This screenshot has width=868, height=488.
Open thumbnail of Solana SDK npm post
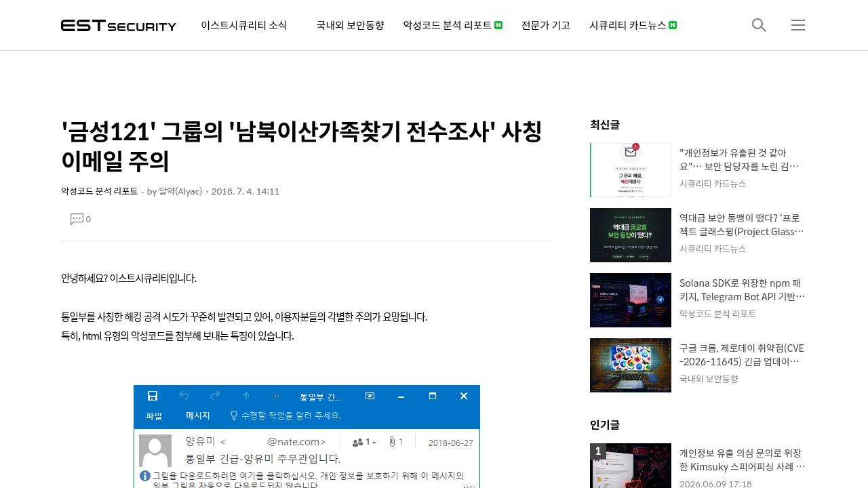tap(631, 300)
